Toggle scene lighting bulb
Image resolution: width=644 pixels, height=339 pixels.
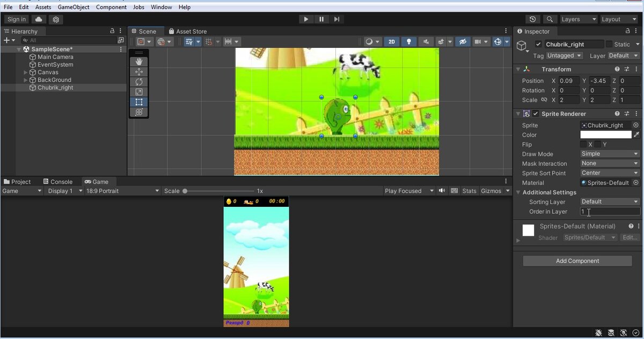(x=409, y=41)
